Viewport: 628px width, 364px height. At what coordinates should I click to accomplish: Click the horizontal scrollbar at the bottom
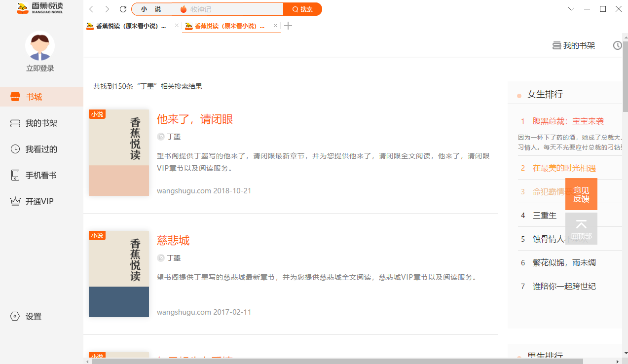coord(337,361)
